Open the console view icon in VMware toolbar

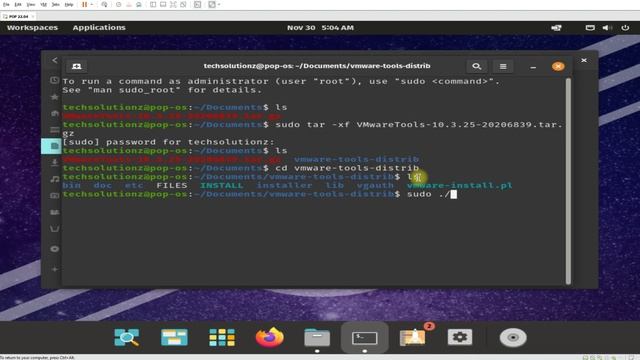[x=198, y=4]
